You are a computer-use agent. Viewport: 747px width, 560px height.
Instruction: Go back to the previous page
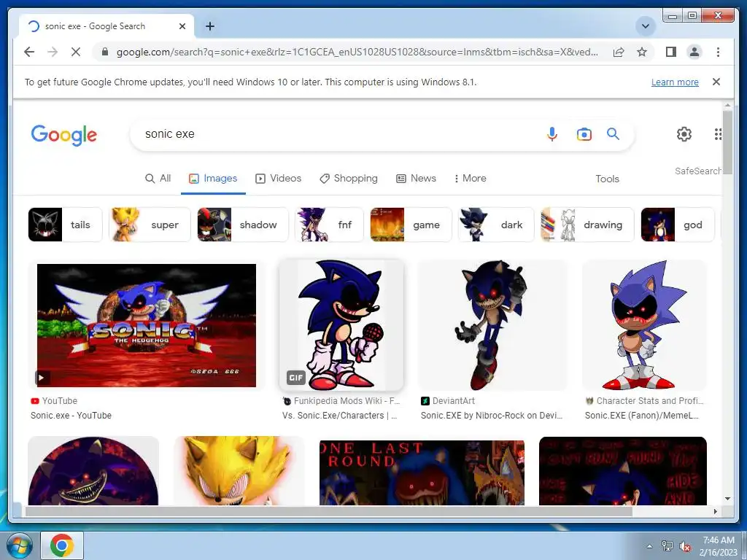(x=29, y=52)
